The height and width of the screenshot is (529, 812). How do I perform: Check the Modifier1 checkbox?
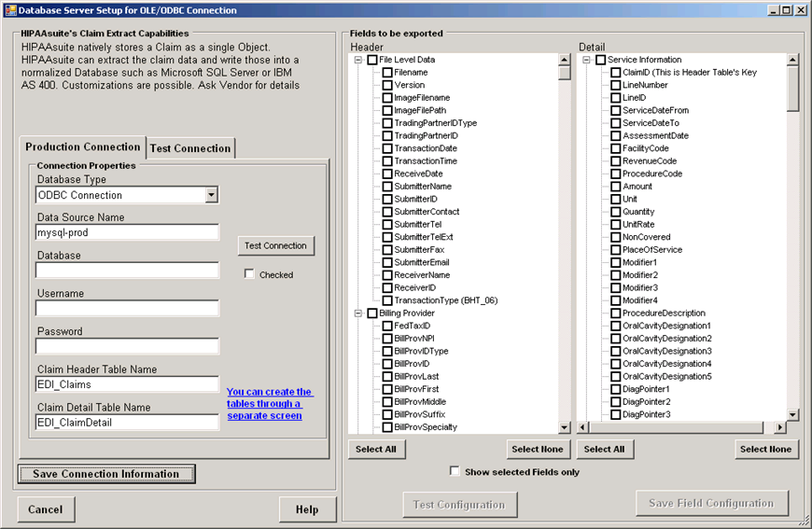(x=615, y=262)
